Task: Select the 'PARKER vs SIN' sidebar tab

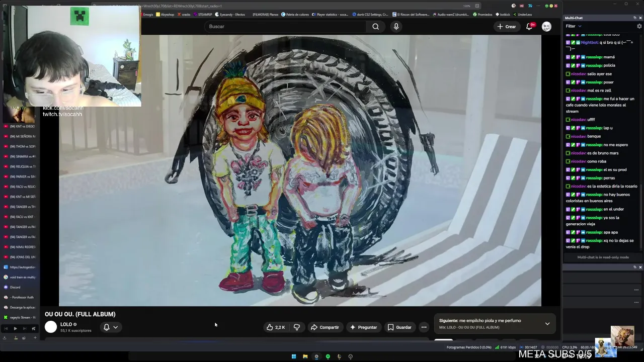Action: [x=20, y=176]
